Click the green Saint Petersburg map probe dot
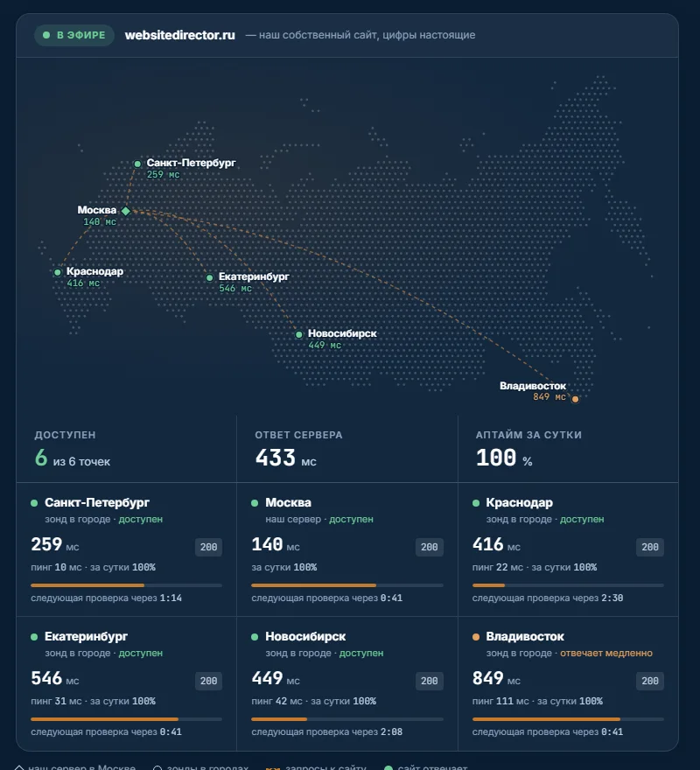The width and height of the screenshot is (700, 770). [x=137, y=164]
